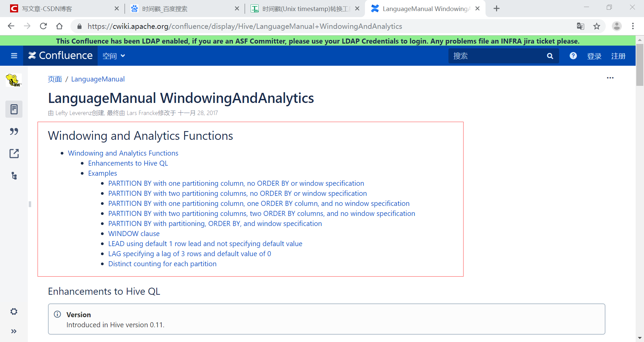
Task: Click the search magnifier icon
Action: tap(550, 56)
